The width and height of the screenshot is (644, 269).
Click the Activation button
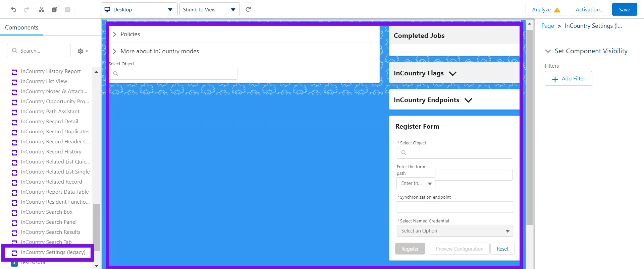[589, 9]
